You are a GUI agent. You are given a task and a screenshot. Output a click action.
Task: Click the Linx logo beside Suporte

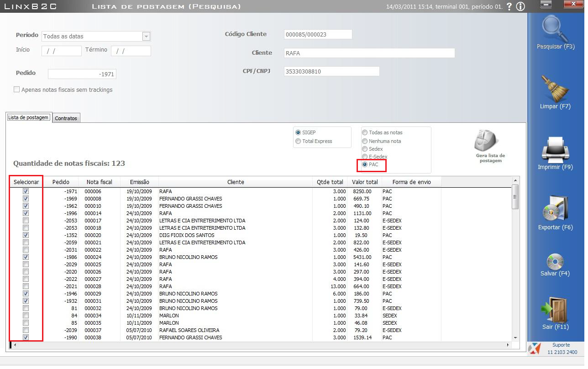click(534, 349)
